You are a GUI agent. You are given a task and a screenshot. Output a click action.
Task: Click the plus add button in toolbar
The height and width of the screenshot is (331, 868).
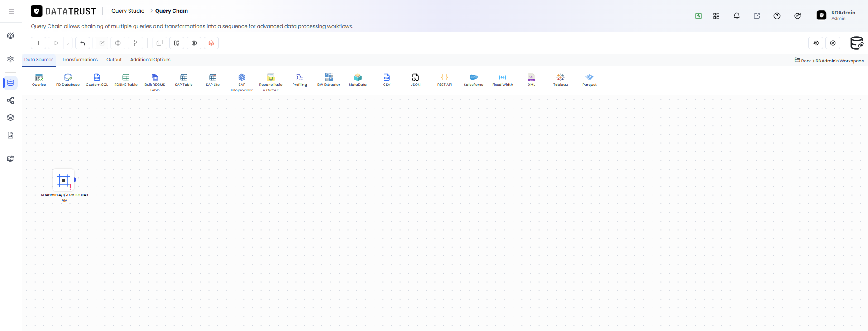(x=38, y=43)
